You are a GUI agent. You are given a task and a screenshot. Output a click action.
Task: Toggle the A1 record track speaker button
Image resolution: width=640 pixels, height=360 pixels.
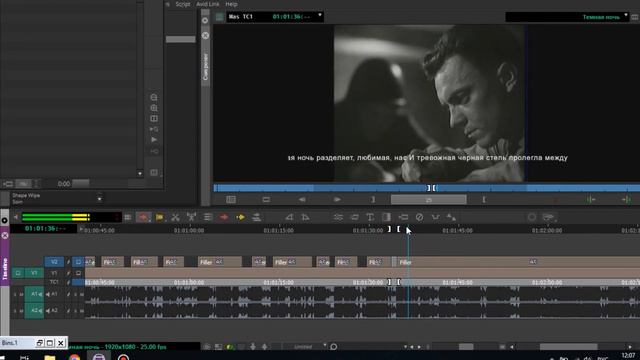pos(48,294)
